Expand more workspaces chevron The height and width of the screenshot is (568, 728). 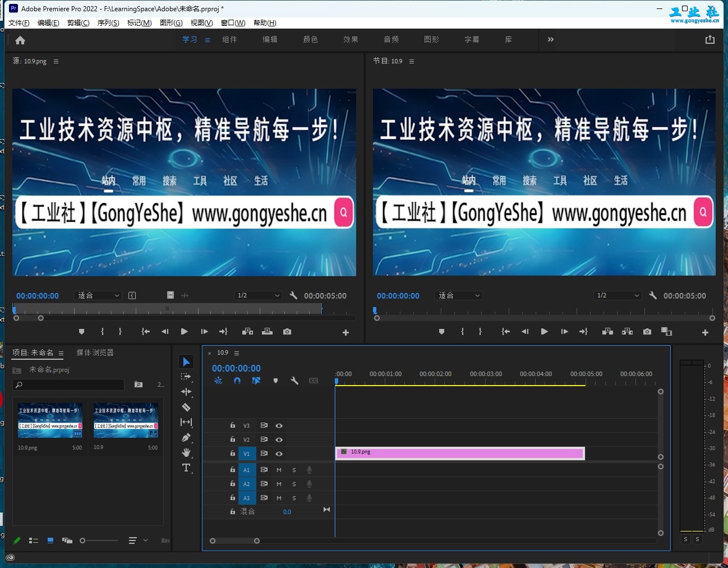pos(551,39)
